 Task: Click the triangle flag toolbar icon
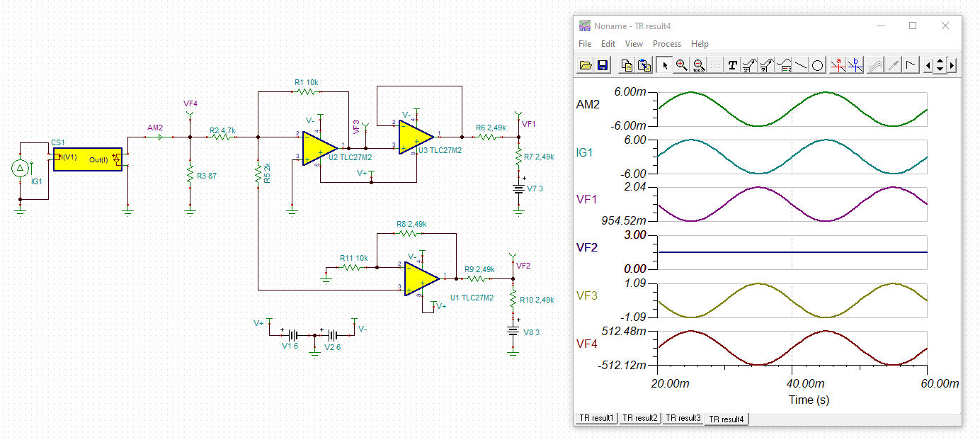tap(911, 65)
